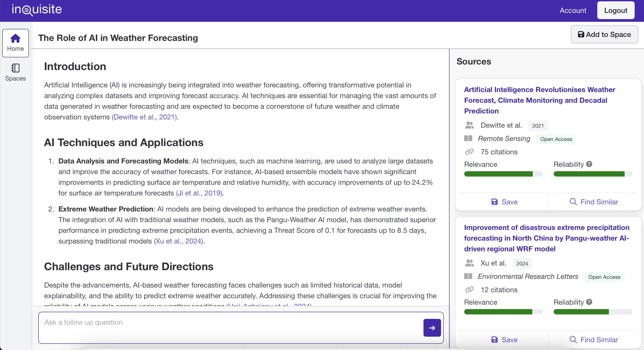Save the Dewitte et al. source
644x350 pixels.
point(504,202)
